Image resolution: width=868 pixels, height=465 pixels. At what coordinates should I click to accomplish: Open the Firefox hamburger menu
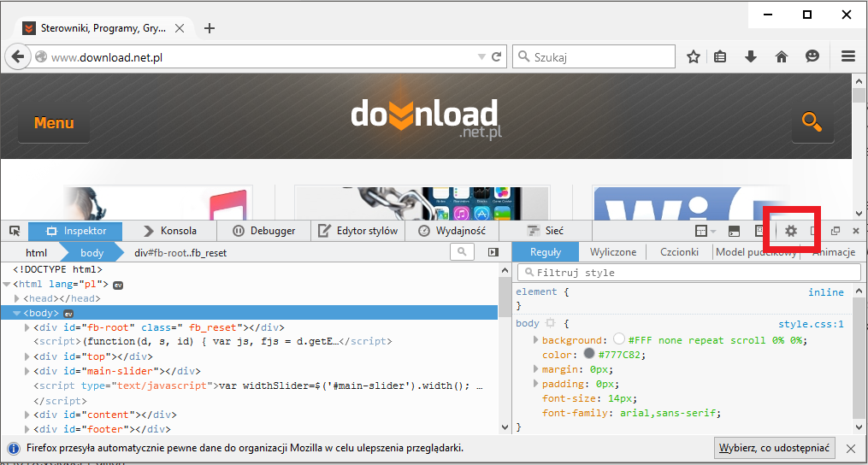click(847, 56)
